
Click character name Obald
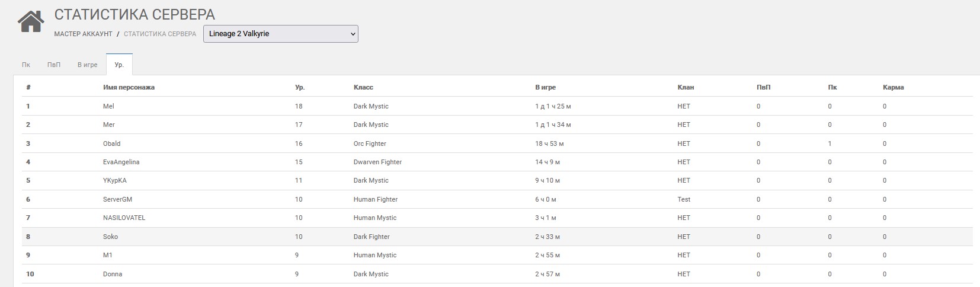click(111, 143)
